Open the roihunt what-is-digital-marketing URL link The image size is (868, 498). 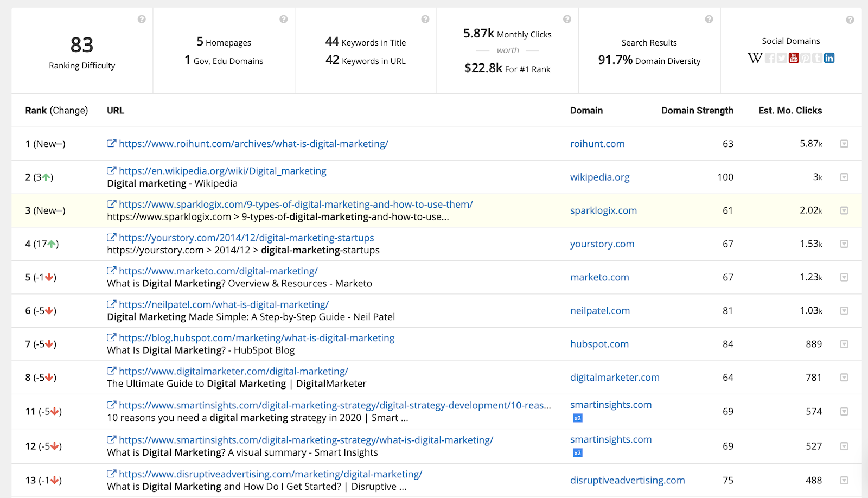pos(253,144)
